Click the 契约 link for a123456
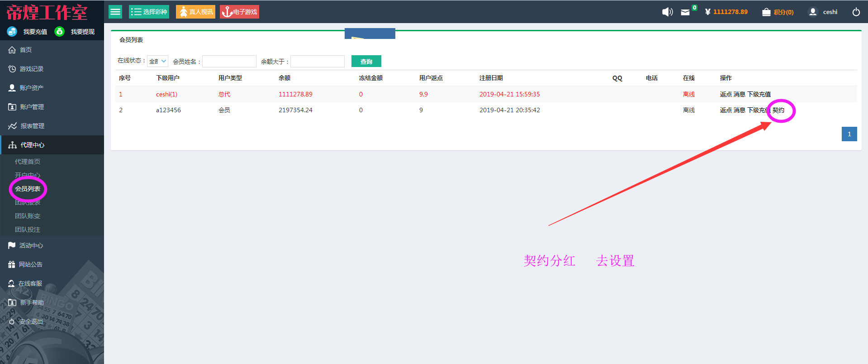The width and height of the screenshot is (868, 364). click(778, 110)
